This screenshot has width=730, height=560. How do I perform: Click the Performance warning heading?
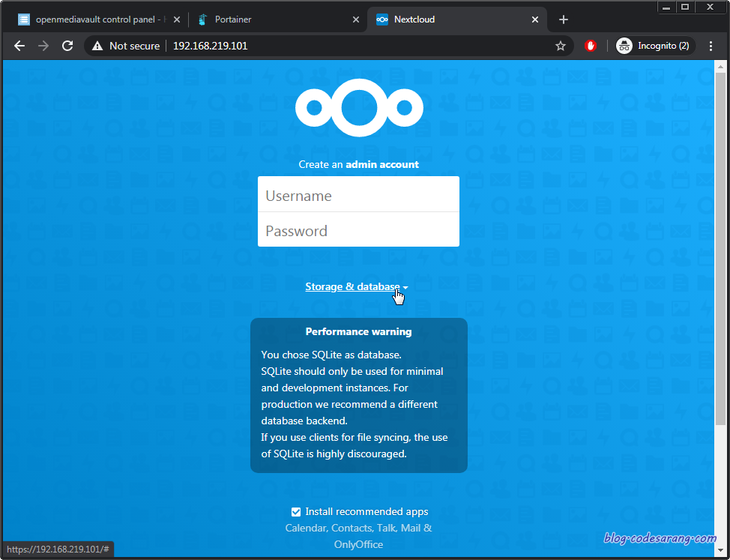point(358,332)
